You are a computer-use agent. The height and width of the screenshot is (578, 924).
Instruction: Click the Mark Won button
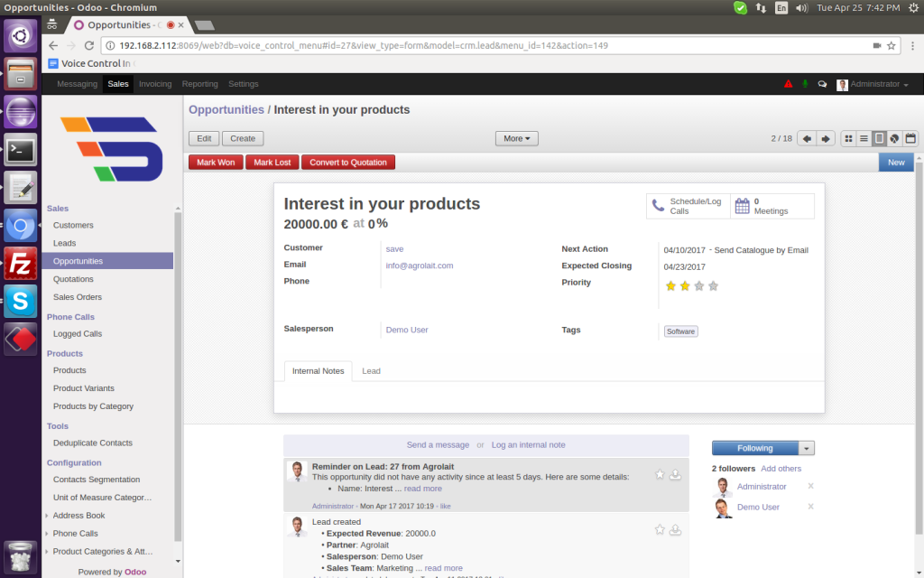pyautogui.click(x=216, y=163)
